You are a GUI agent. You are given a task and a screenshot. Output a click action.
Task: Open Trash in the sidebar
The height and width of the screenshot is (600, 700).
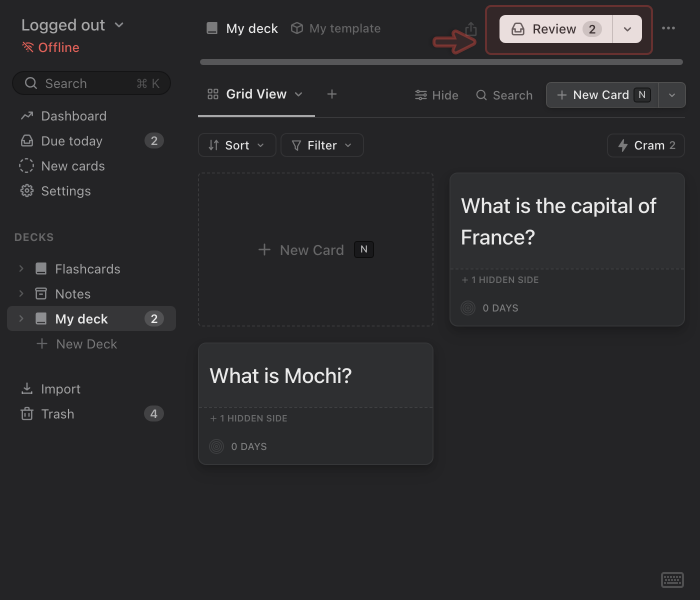click(57, 414)
